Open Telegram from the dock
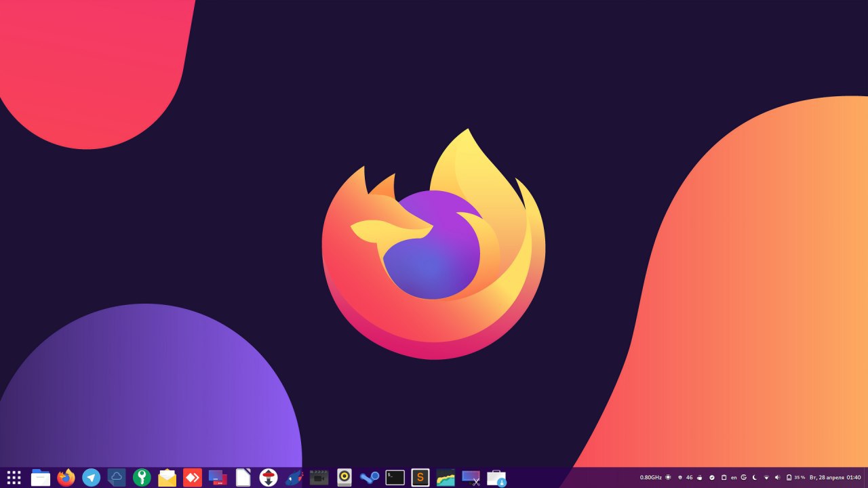This screenshot has width=868, height=488. point(92,477)
